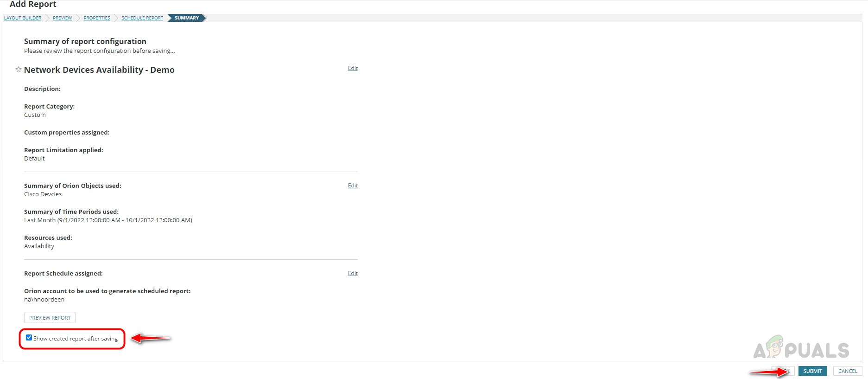Click the Network Devices Availability - Demo title

(99, 70)
